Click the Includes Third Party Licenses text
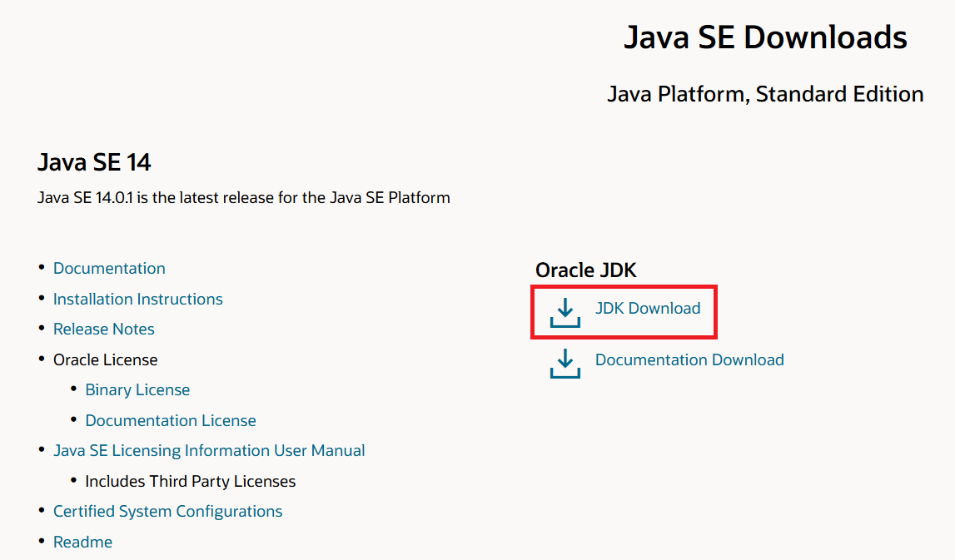955x560 pixels. coord(191,481)
